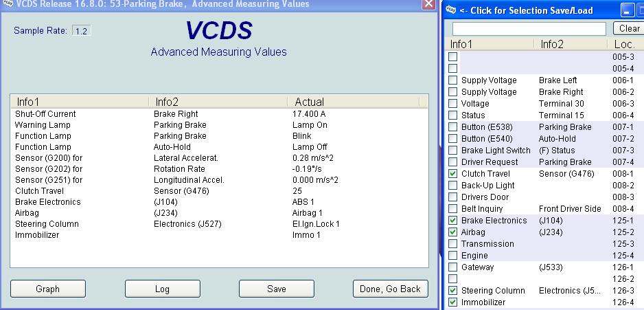The width and height of the screenshot is (644, 310).
Task: Click Loc. column header in selection list
Action: click(x=625, y=45)
